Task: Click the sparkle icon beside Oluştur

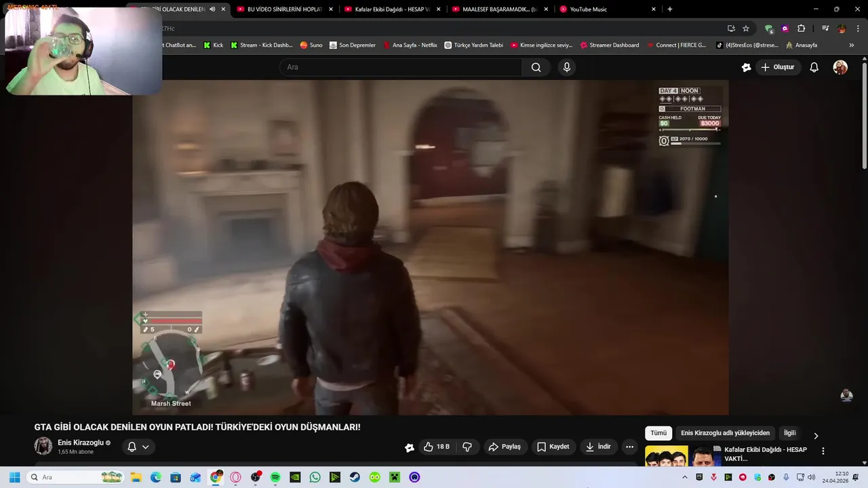Action: tap(747, 67)
